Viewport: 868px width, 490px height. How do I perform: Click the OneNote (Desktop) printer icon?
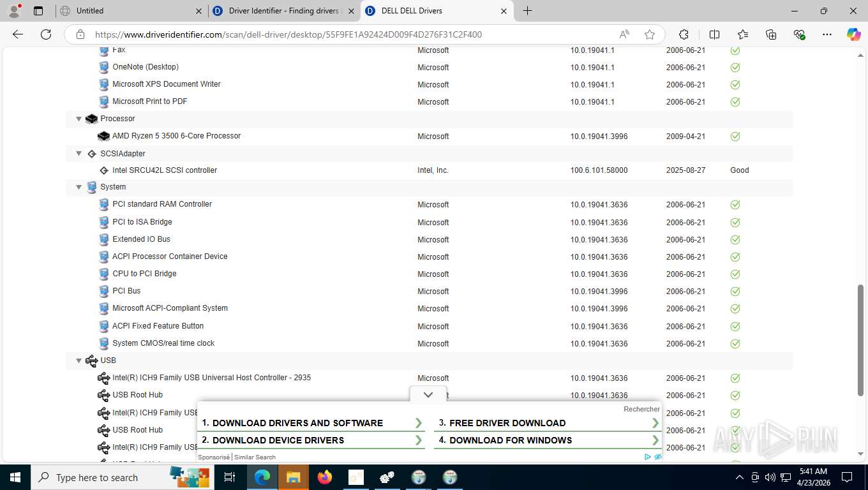[104, 67]
